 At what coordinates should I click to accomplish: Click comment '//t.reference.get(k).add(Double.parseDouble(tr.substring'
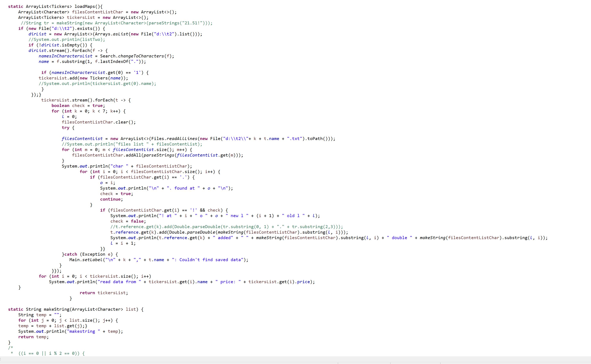227,227
